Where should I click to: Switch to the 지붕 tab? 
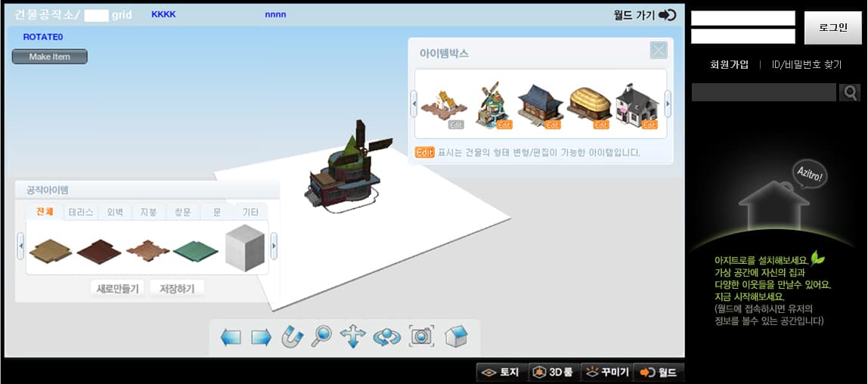click(x=148, y=212)
